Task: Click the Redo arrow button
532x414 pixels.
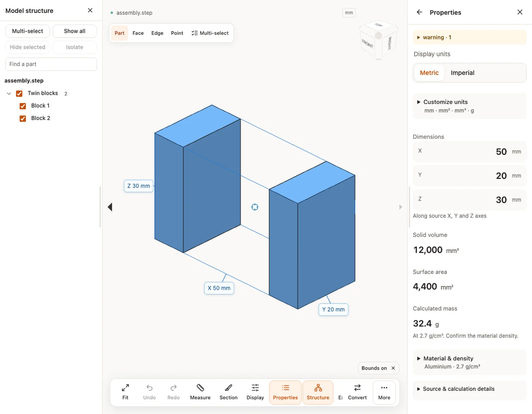Action: (x=173, y=392)
